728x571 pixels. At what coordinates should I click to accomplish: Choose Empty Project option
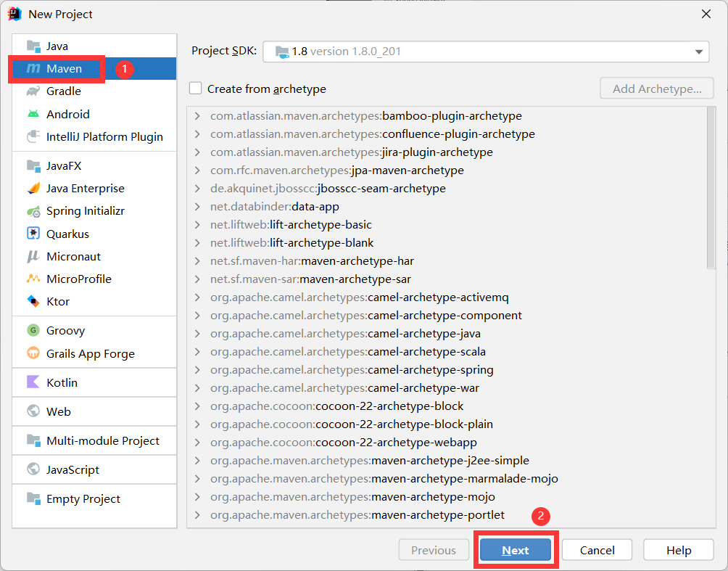[94, 498]
